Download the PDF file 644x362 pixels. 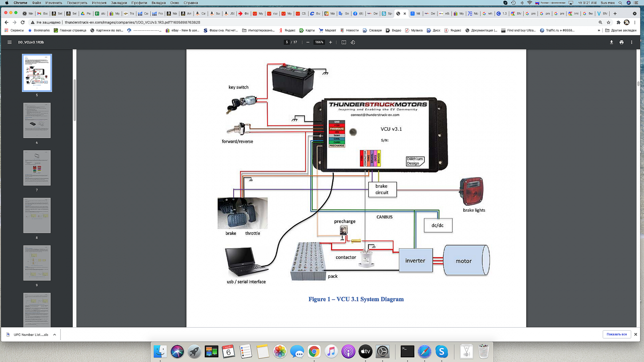(x=611, y=42)
